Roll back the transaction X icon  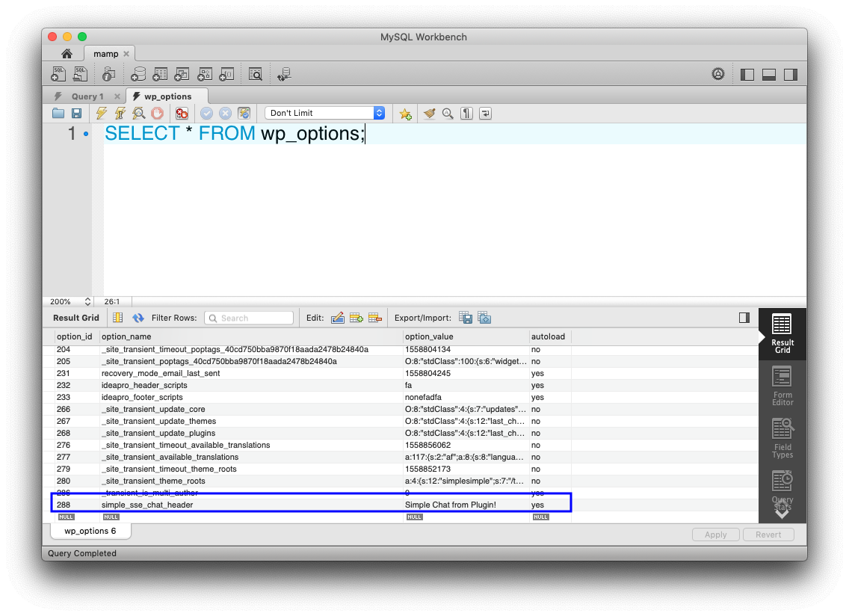225,113
